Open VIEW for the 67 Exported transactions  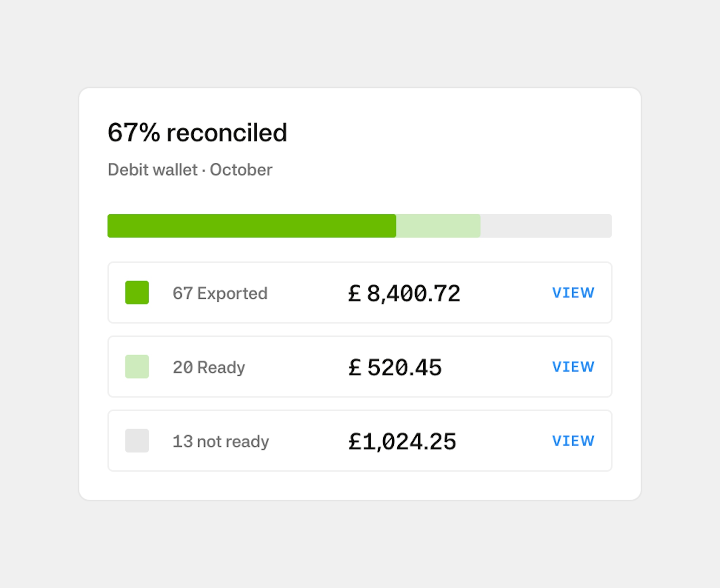click(573, 292)
